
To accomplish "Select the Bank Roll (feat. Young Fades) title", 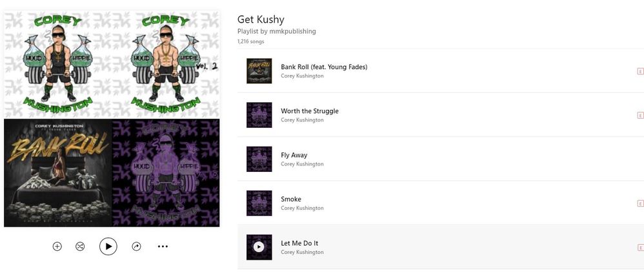I will (x=324, y=67).
